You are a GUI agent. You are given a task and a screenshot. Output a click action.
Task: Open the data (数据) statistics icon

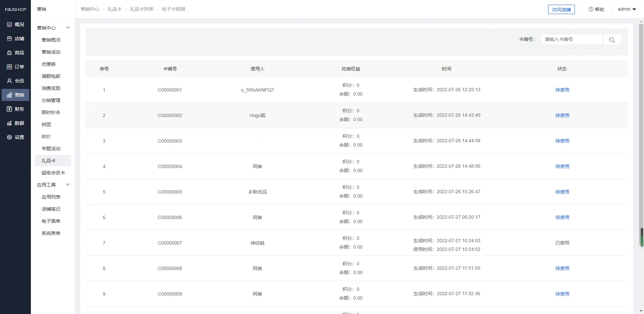point(9,123)
